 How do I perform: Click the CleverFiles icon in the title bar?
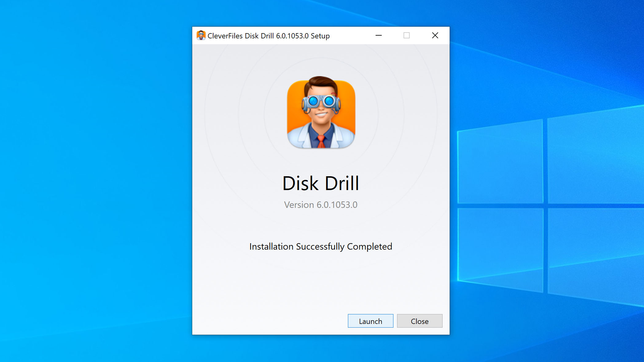[x=201, y=35]
